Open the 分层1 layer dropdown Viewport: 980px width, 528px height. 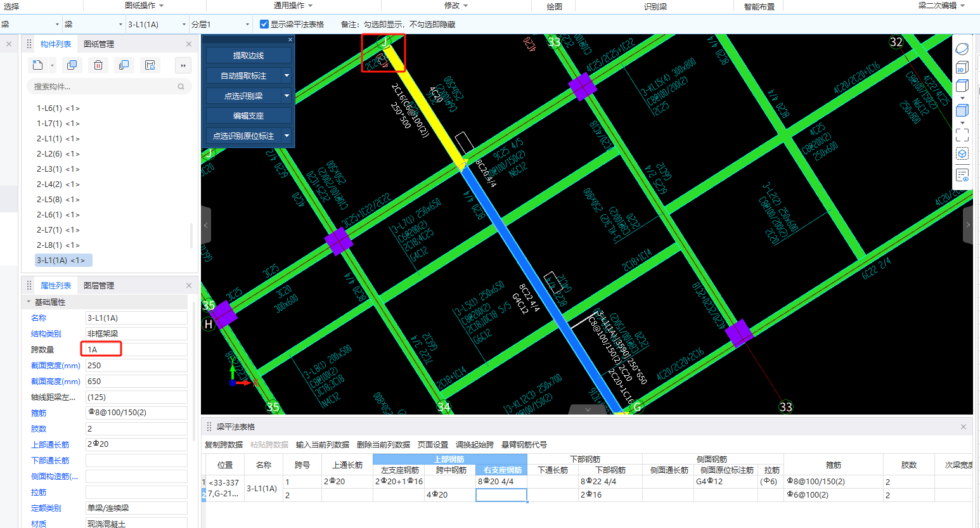pyautogui.click(x=247, y=25)
